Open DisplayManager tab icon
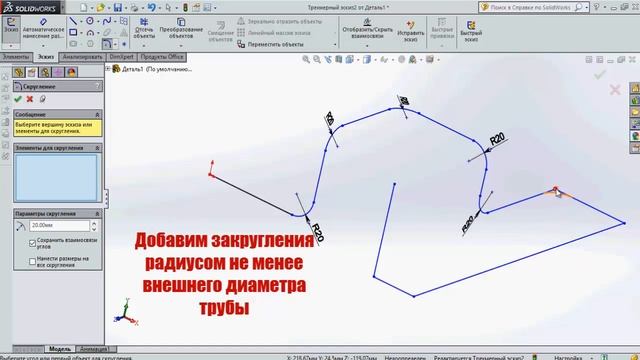Viewport: 640px width, 360px height. [71, 73]
